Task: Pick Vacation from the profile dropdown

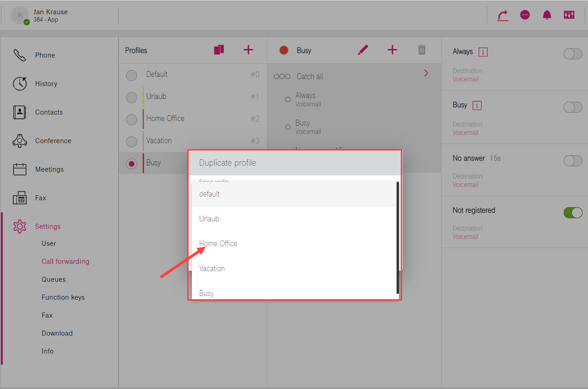Action: (212, 268)
